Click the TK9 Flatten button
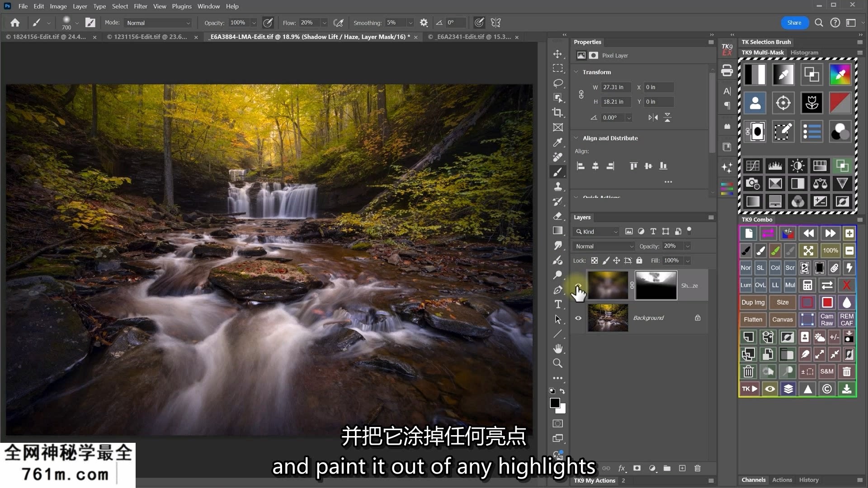The height and width of the screenshot is (488, 868). [753, 319]
